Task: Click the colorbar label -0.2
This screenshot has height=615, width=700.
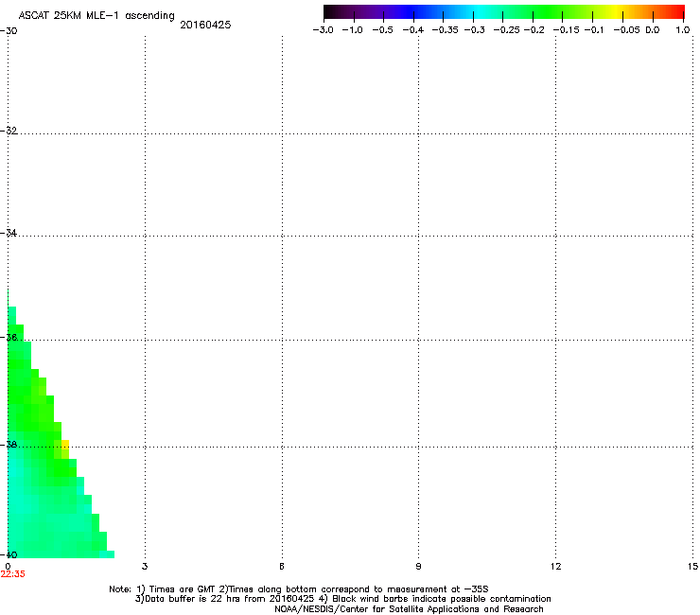Action: click(x=534, y=30)
